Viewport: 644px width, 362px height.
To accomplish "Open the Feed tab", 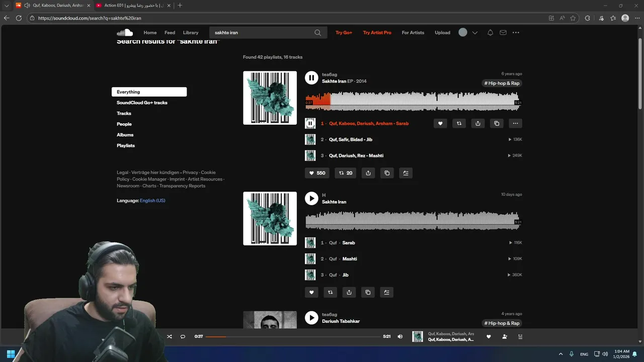I will pos(170,33).
